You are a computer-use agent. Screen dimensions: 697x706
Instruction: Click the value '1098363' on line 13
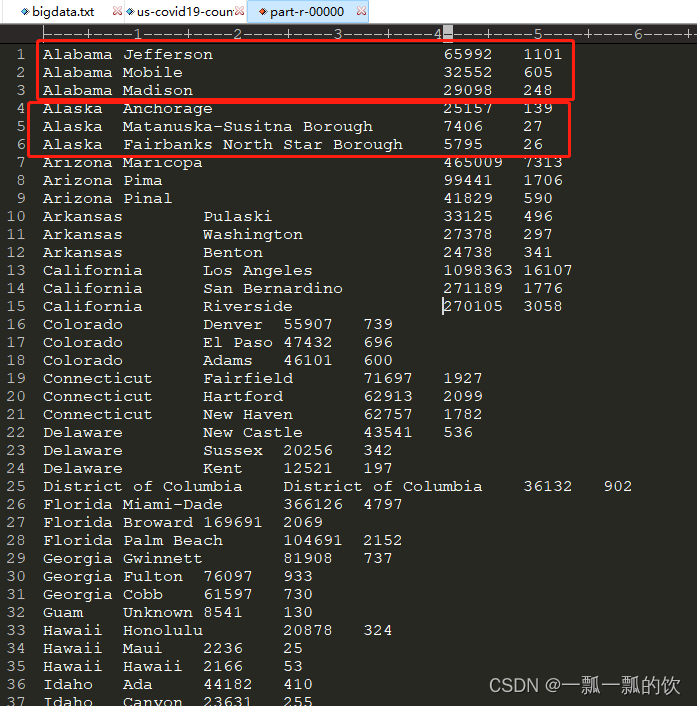point(478,271)
